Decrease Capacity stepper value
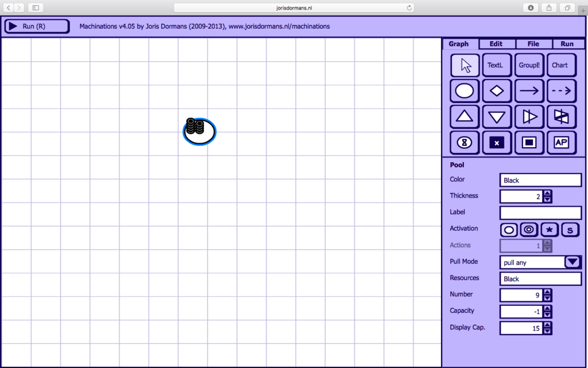The image size is (588, 368). [x=547, y=315]
